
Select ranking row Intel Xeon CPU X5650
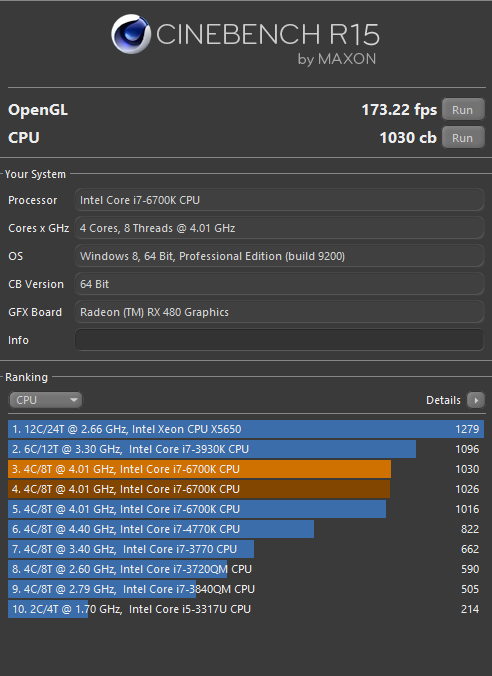point(246,429)
